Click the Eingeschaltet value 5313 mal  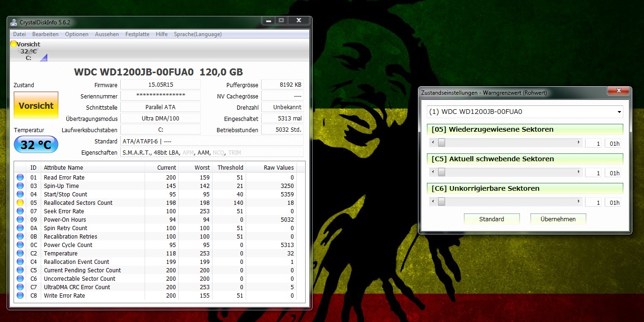282,119
